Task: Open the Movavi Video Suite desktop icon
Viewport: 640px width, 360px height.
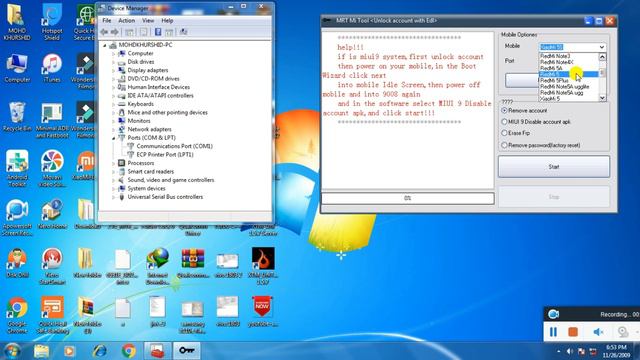Action: tap(52, 168)
